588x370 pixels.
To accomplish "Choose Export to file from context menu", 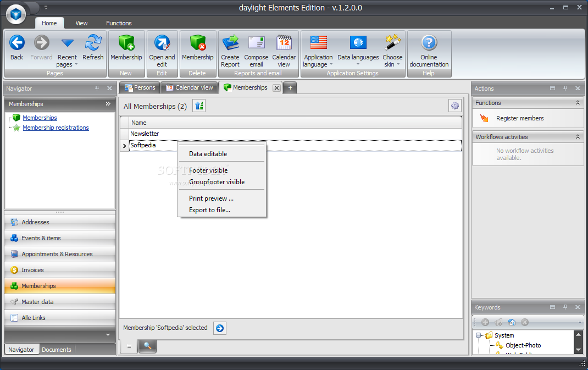I will tap(221, 210).
